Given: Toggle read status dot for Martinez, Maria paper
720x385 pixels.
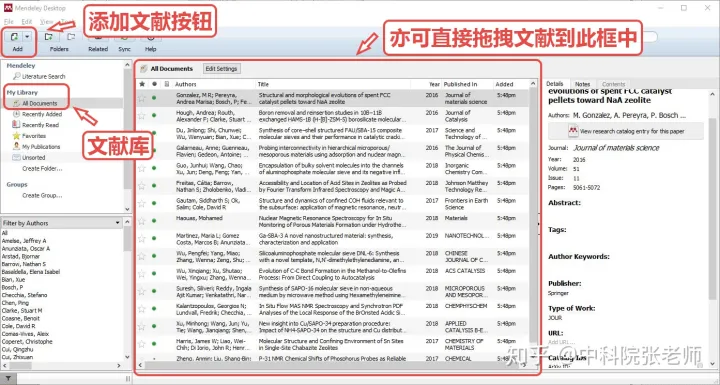Looking at the screenshot, I should 154,238.
